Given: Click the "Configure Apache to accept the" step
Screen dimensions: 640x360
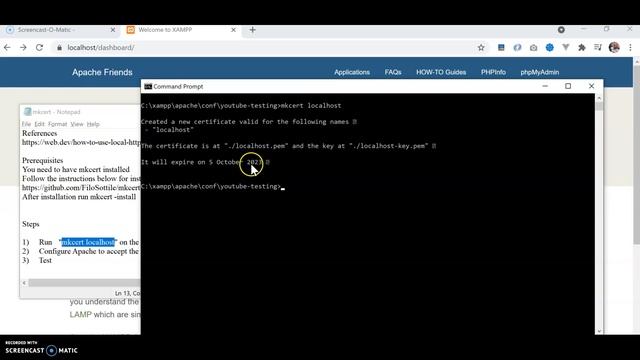Looking at the screenshot, I should coord(89,251).
